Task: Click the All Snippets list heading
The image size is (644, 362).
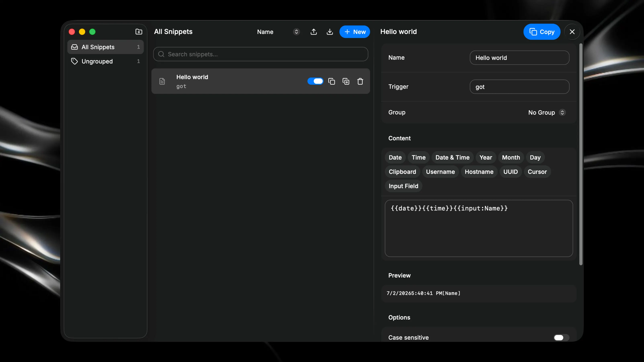Action: 173,32
